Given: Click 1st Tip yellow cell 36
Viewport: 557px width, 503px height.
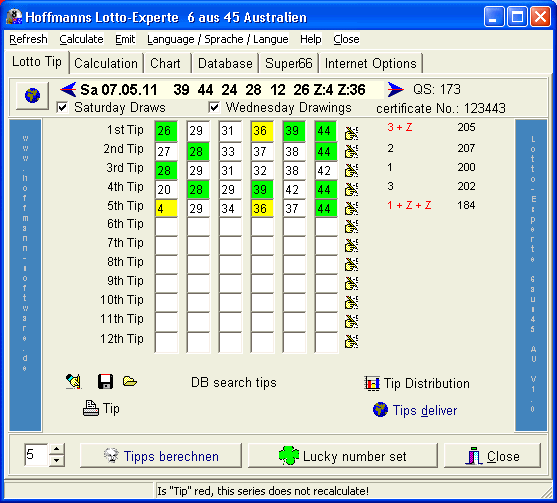Looking at the screenshot, I should click(x=262, y=131).
